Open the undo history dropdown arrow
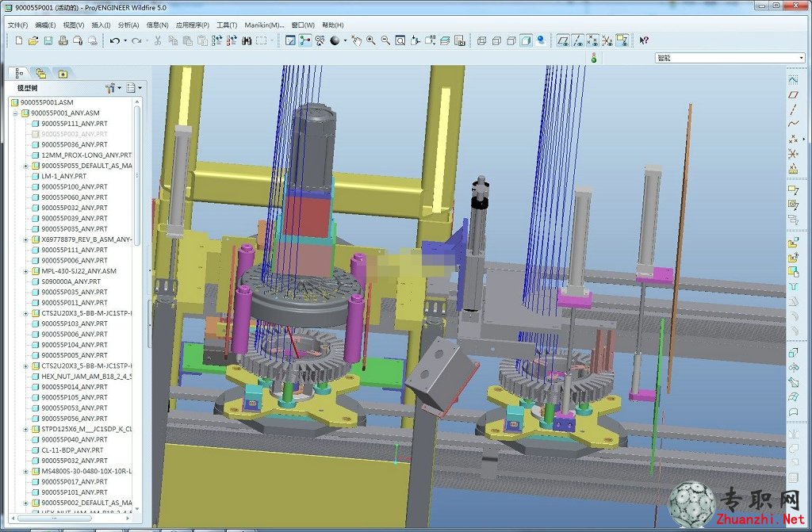Image resolution: width=812 pixels, height=532 pixels. click(124, 41)
